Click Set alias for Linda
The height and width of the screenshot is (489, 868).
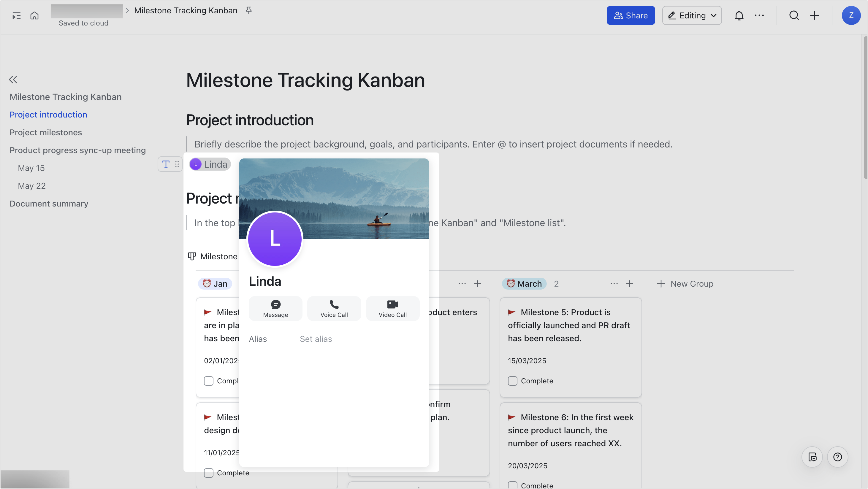point(316,339)
